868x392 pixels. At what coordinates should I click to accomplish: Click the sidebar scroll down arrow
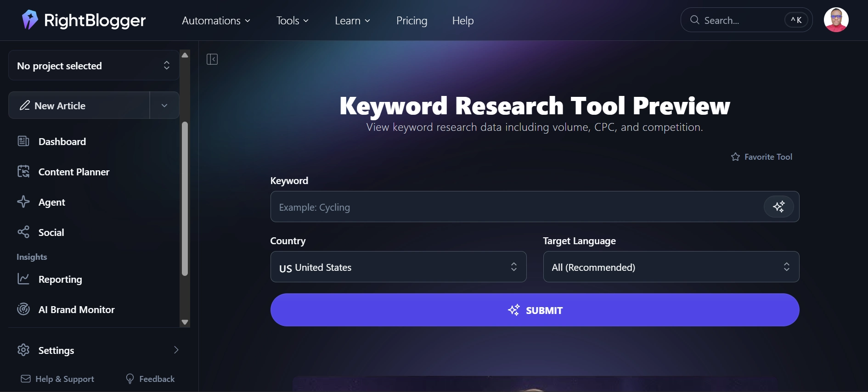[x=185, y=322]
